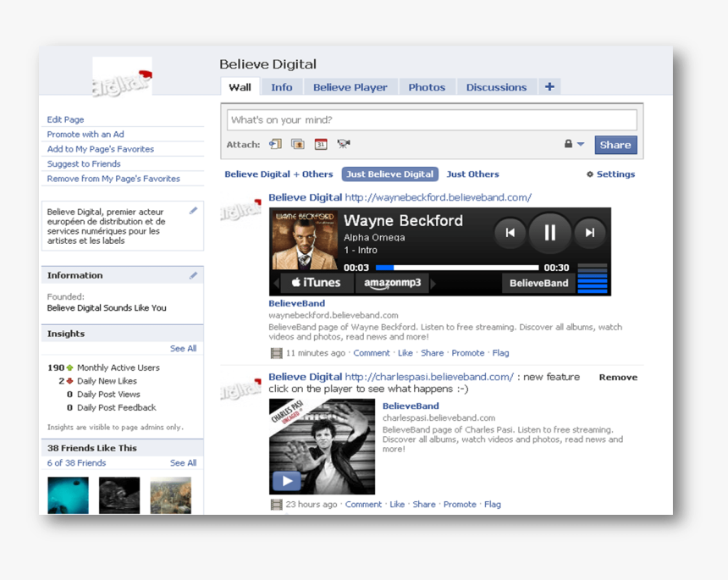Attach a link using the link icon
728x580 pixels.
coord(275,145)
